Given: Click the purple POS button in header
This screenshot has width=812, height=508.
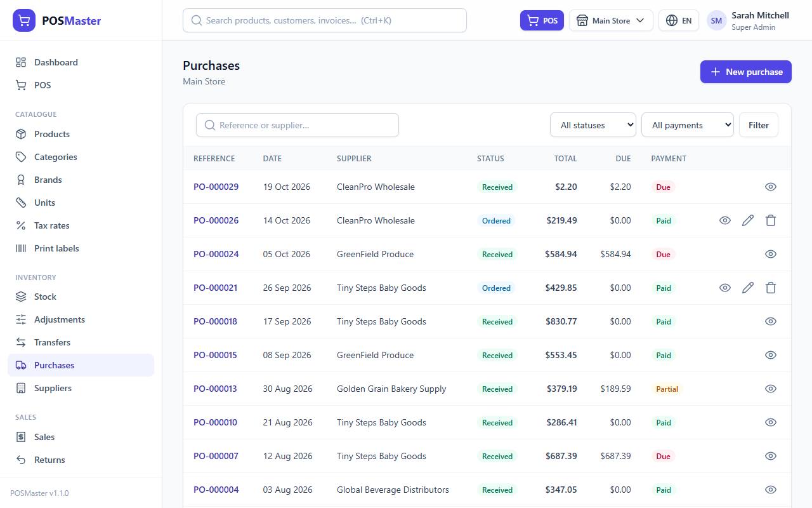Looking at the screenshot, I should pyautogui.click(x=542, y=20).
